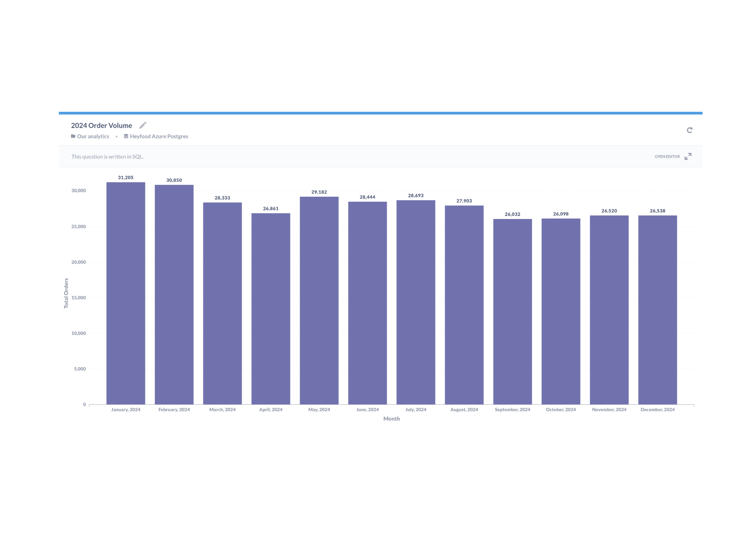This screenshot has width=756, height=534.
Task: Select the July, 2024 bar
Action: pyautogui.click(x=416, y=302)
